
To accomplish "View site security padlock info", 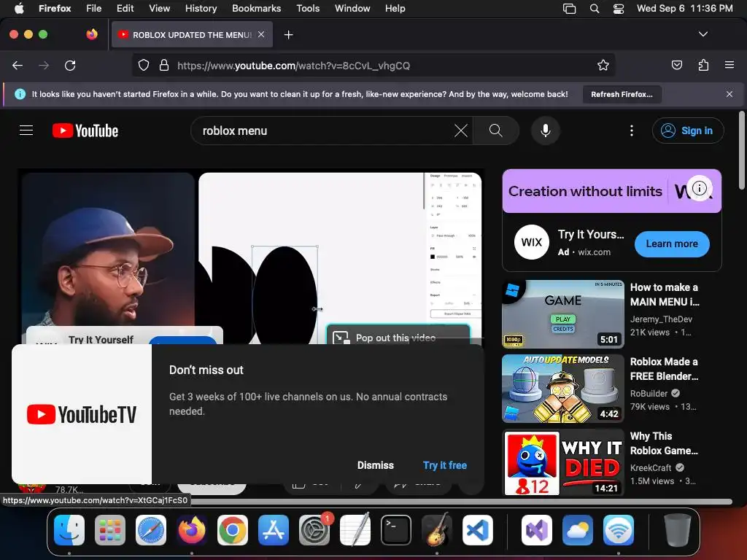I will [164, 65].
